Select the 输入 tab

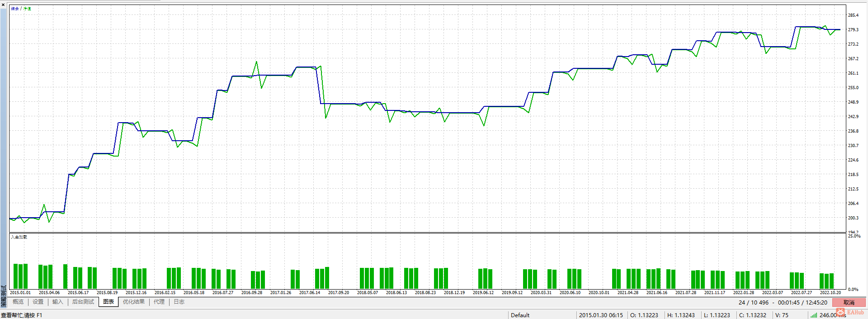(x=57, y=302)
